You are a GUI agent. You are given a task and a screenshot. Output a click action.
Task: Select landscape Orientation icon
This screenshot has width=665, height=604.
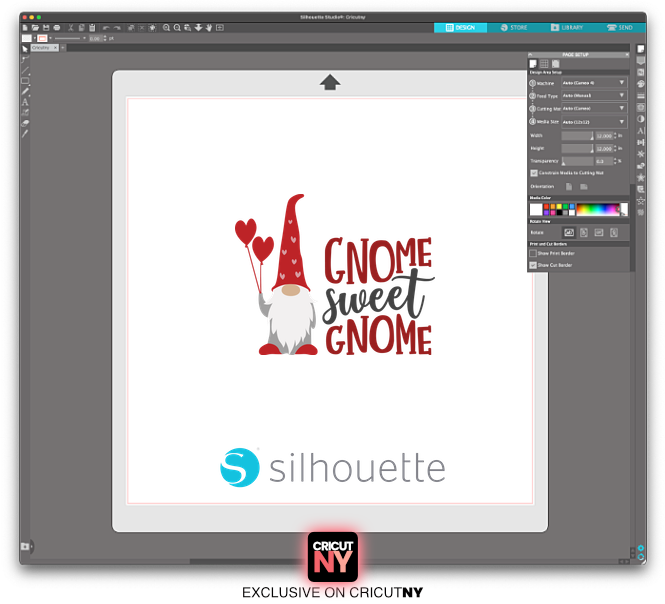coord(584,187)
